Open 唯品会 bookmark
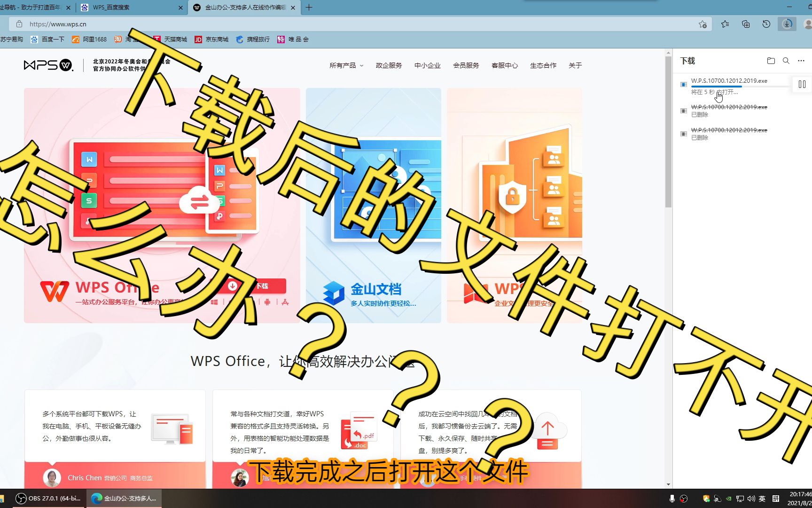Viewport: 812px width, 508px height. [293, 40]
